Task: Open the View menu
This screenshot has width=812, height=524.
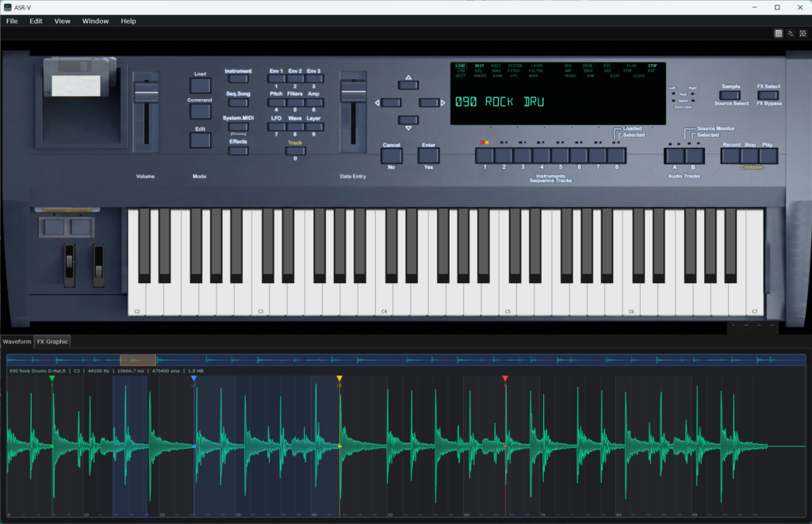Action: pos(62,21)
